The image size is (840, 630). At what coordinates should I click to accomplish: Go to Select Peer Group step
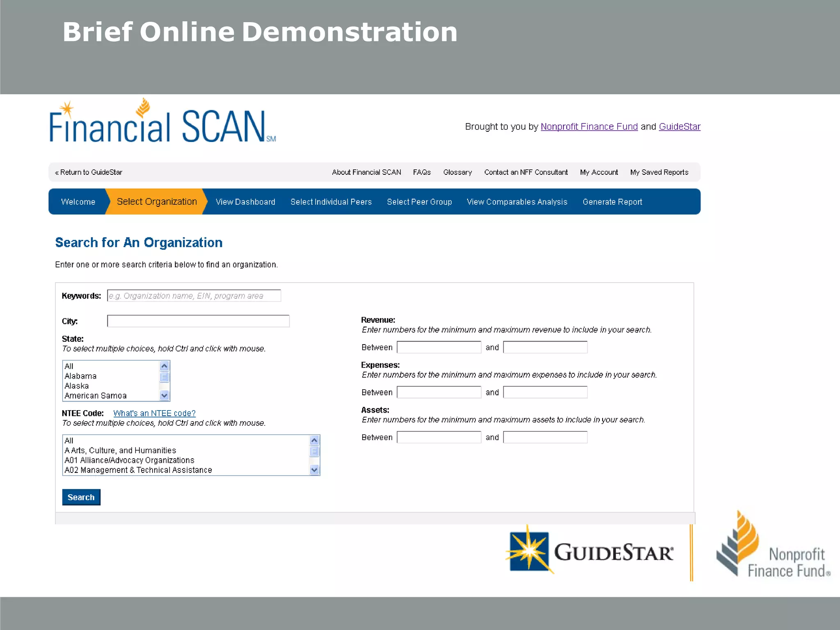(x=419, y=202)
